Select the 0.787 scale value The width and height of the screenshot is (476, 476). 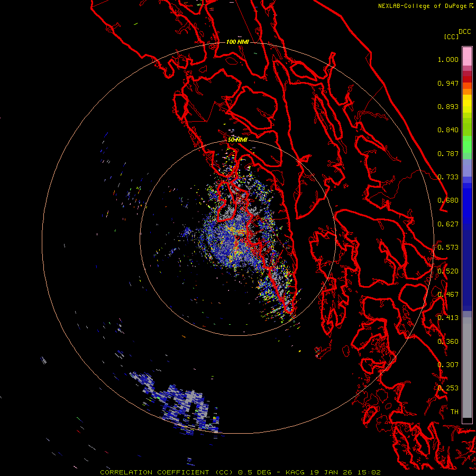pos(448,153)
